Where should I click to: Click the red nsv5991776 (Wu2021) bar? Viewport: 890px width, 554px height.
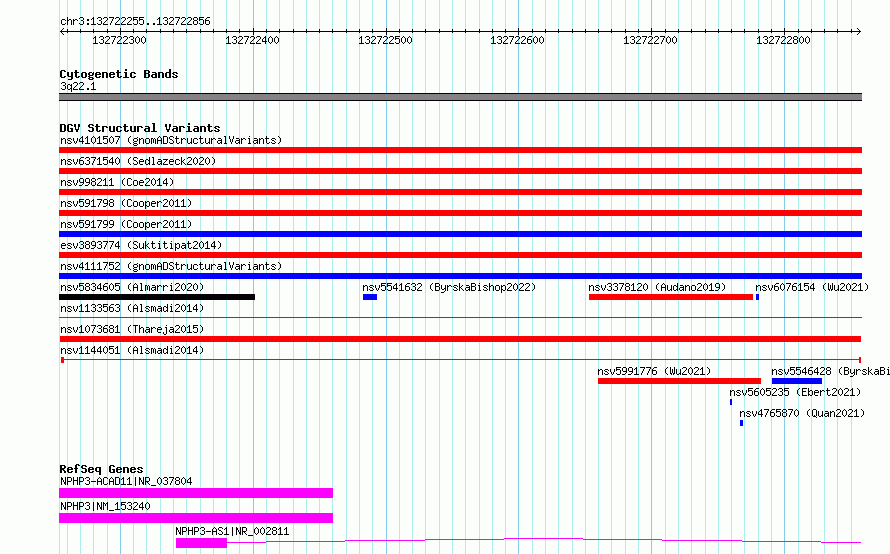point(679,381)
